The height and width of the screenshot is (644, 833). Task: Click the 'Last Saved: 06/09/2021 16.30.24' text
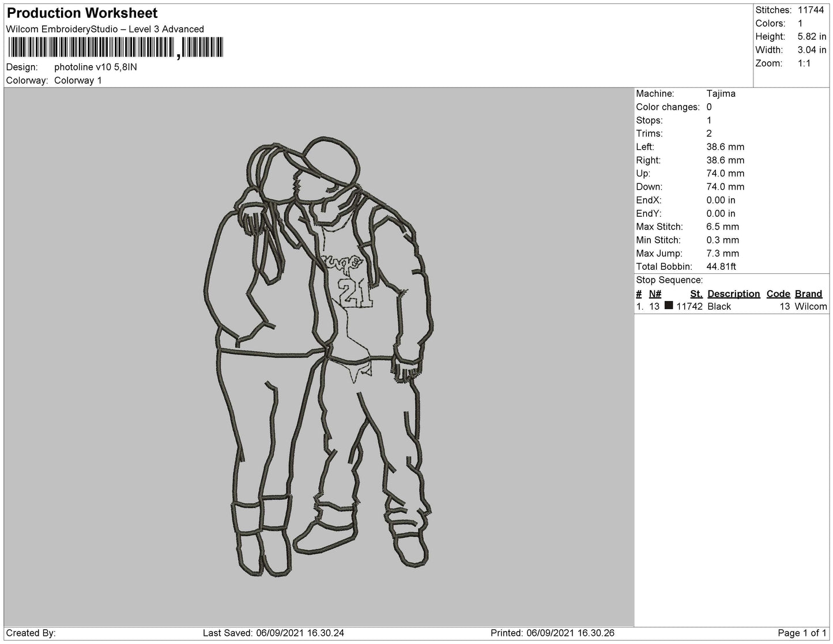[x=273, y=633]
